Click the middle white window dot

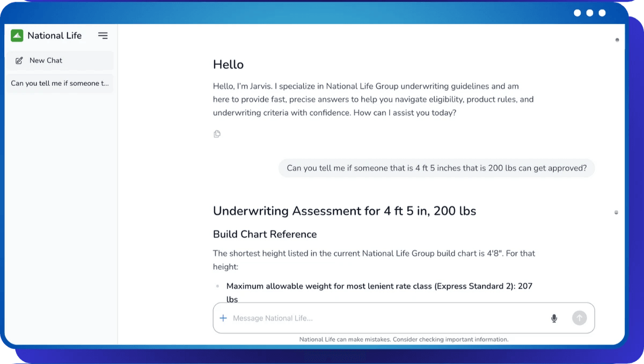590,13
